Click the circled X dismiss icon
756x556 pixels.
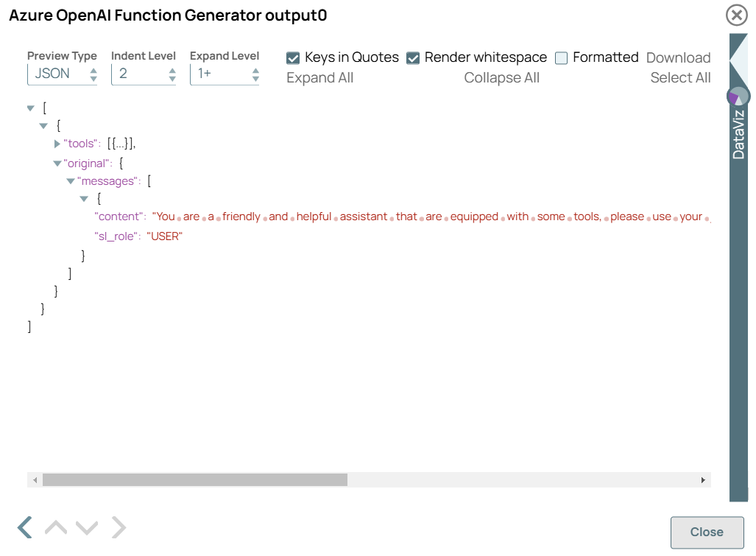[x=736, y=15]
